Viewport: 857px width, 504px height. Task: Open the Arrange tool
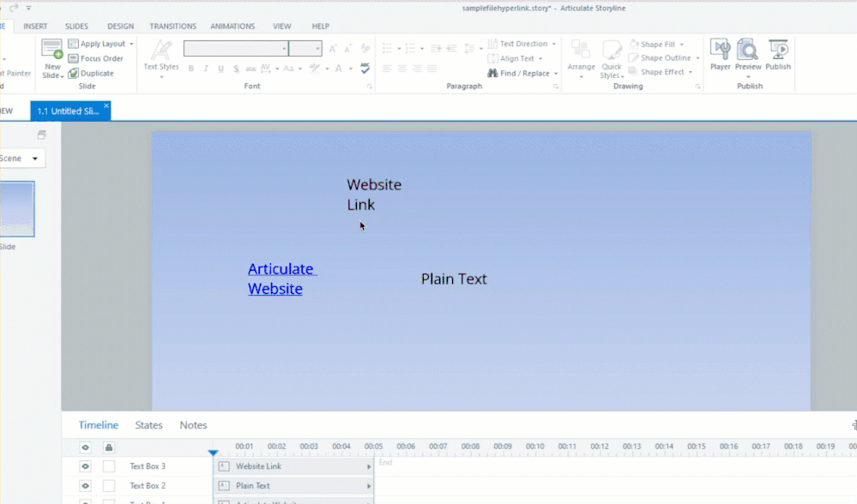coord(581,58)
